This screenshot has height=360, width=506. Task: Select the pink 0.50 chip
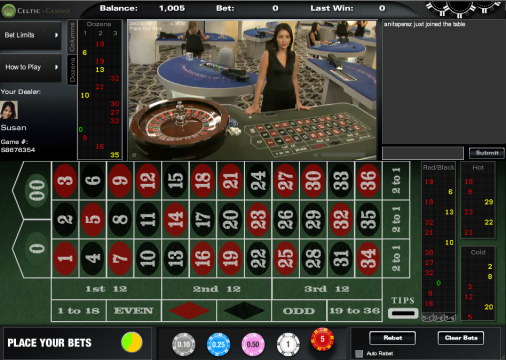coord(253,344)
